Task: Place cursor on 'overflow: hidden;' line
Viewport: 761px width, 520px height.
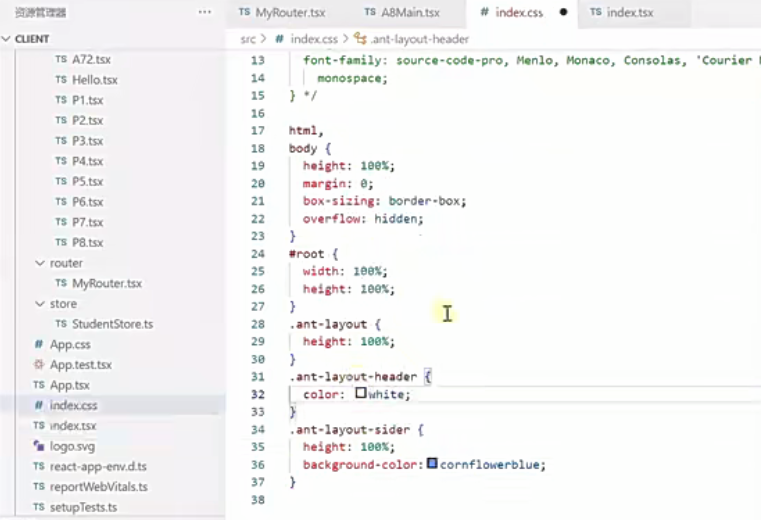Action: [x=363, y=219]
